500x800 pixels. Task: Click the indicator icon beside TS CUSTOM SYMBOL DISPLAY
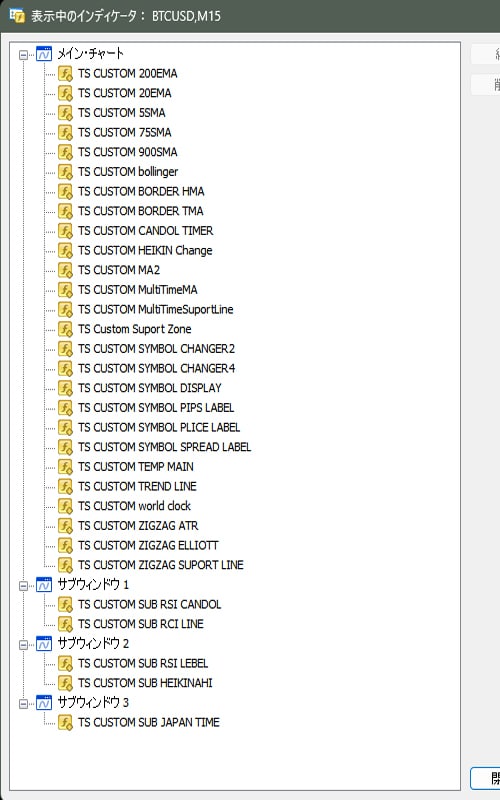tap(65, 388)
